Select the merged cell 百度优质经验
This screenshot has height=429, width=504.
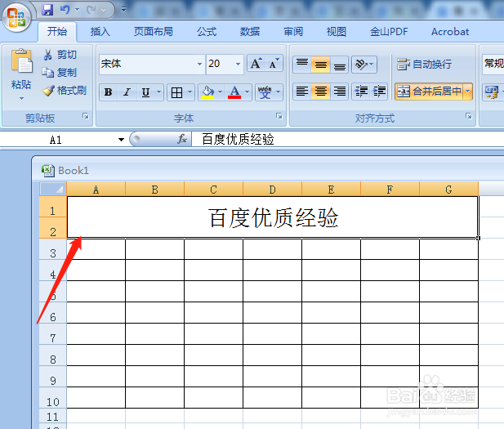coord(273,217)
